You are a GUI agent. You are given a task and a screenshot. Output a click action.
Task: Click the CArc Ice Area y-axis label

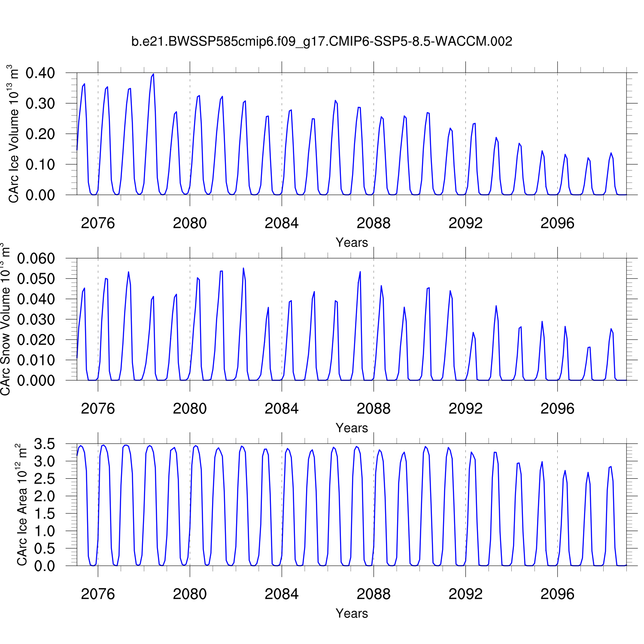pos(21,505)
